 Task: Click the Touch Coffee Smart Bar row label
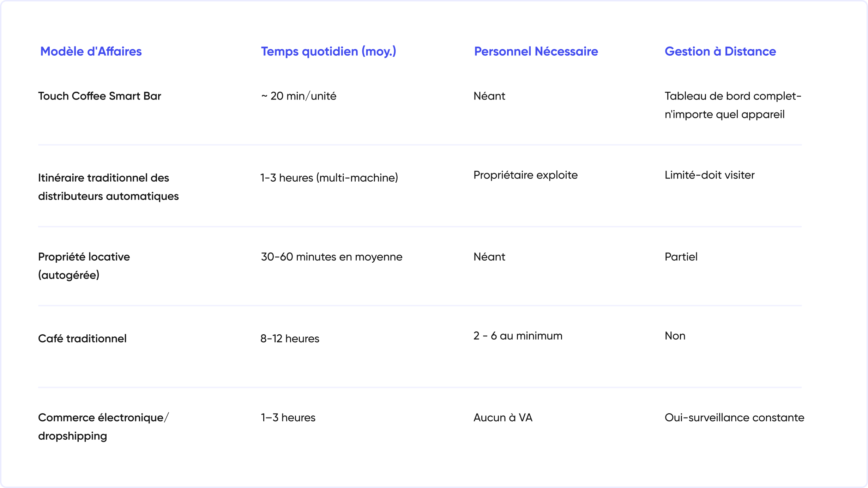point(100,96)
